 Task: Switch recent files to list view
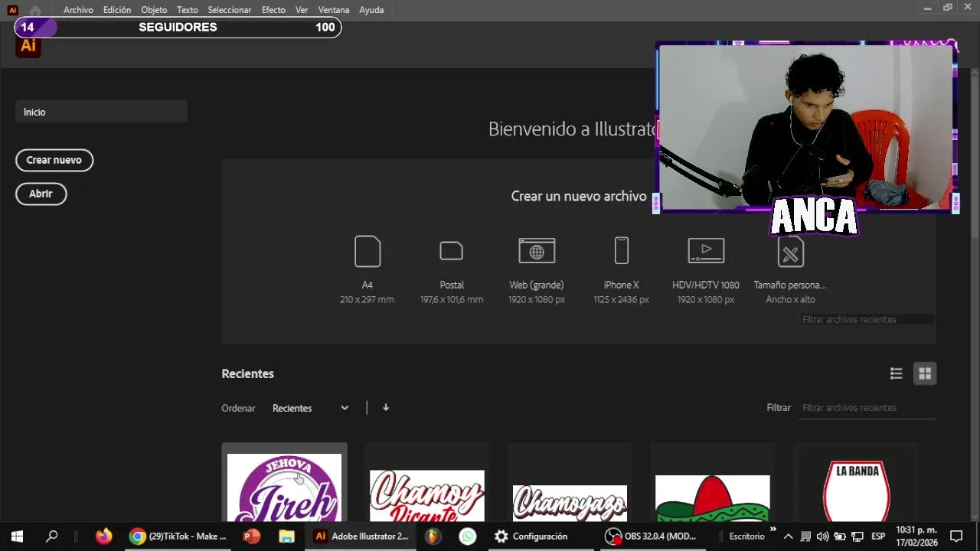coord(897,373)
